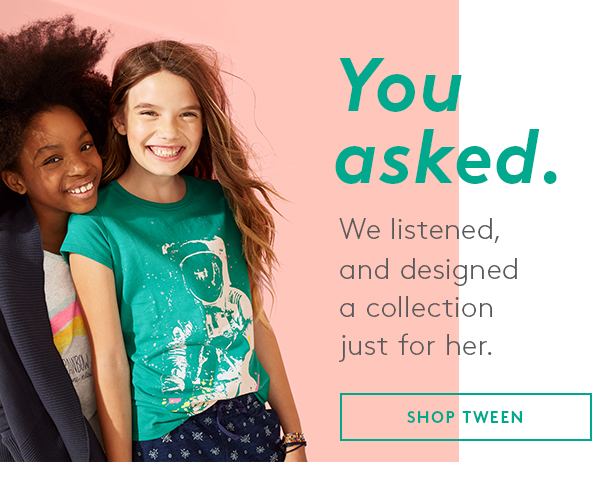
Task: Select the word 'You' in headline
Action: (400, 85)
